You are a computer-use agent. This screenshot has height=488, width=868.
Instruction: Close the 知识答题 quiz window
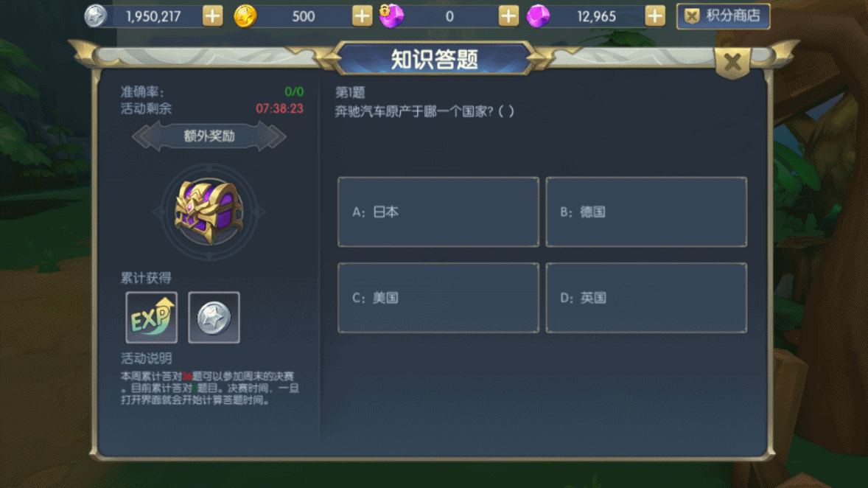click(732, 62)
